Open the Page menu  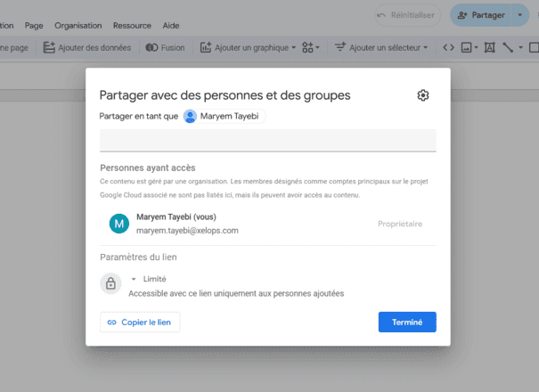(34, 26)
